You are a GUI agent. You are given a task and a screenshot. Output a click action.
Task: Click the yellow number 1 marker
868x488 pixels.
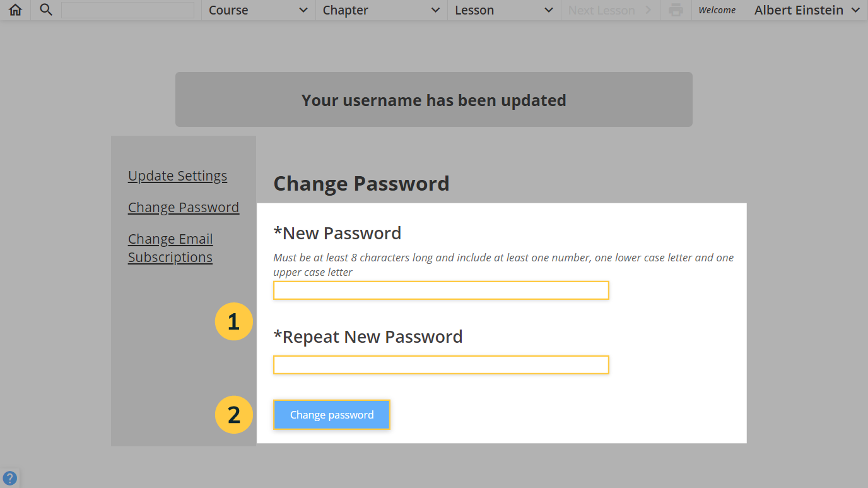pyautogui.click(x=233, y=321)
